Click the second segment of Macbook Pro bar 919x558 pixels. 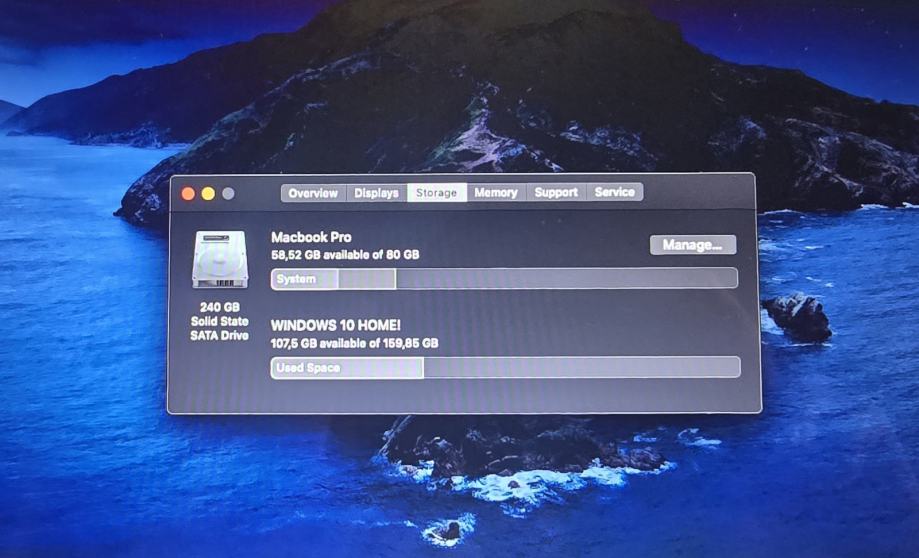pyautogui.click(x=367, y=279)
